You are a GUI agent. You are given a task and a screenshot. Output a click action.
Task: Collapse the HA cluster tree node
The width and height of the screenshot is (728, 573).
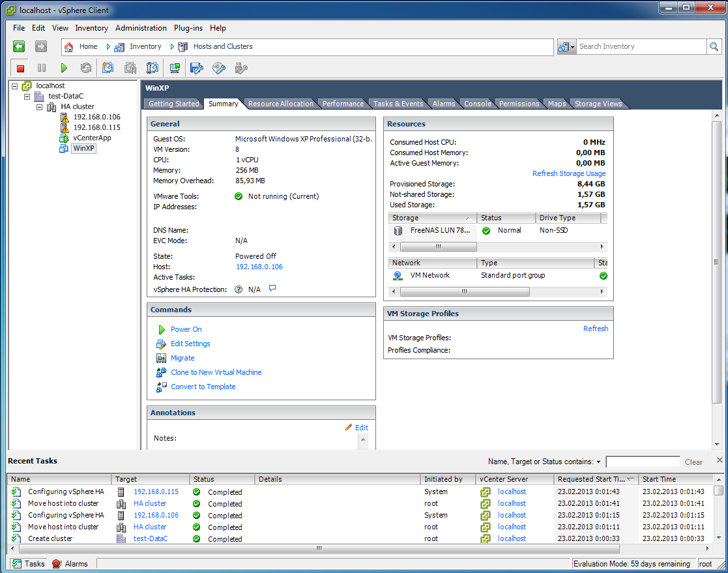point(40,107)
